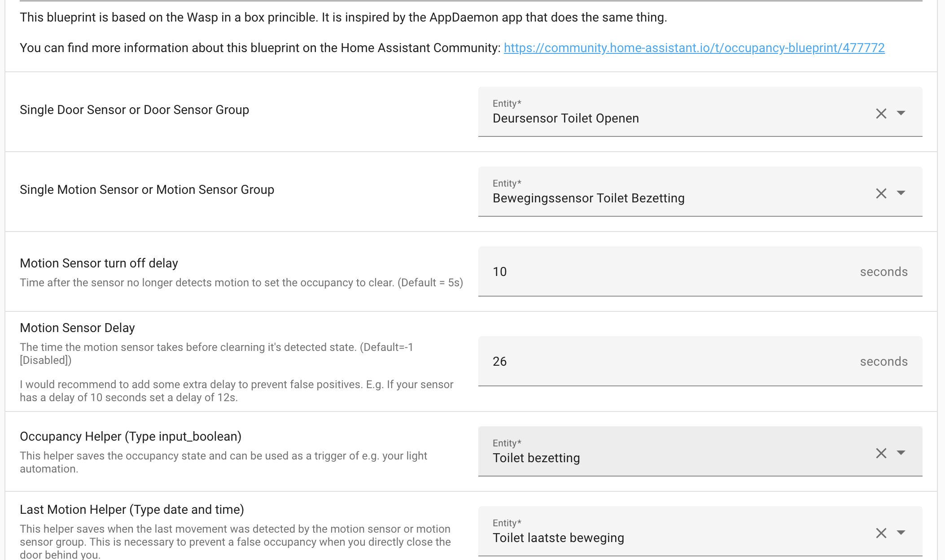Viewport: 945px width, 560px height.
Task: Select the Bewegingssensor Toilet Bezetting entity text
Action: tap(588, 198)
